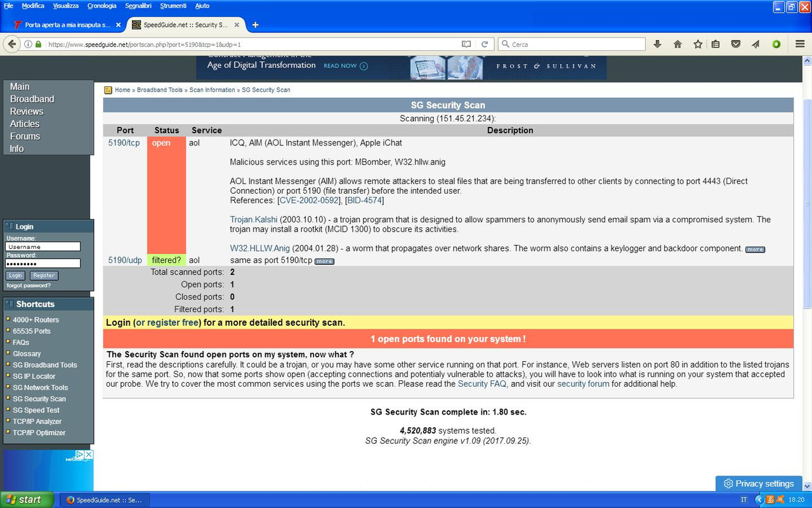This screenshot has height=508, width=812.
Task: Open the Cronologia menu
Action: [101, 6]
